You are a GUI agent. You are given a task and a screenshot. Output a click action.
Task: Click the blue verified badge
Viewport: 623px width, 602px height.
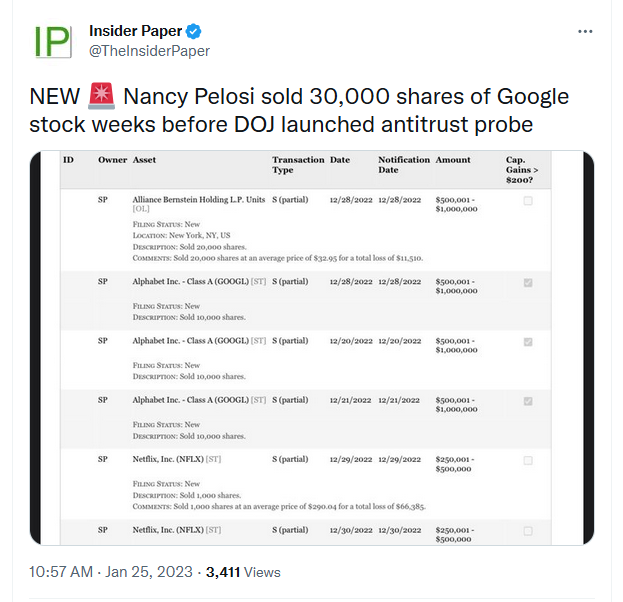[193, 31]
